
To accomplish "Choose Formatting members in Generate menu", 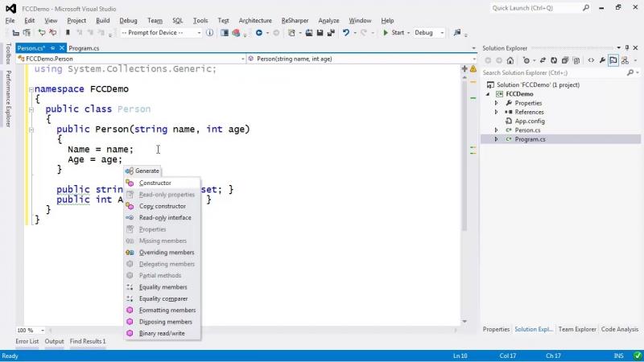I will (x=163, y=311).
